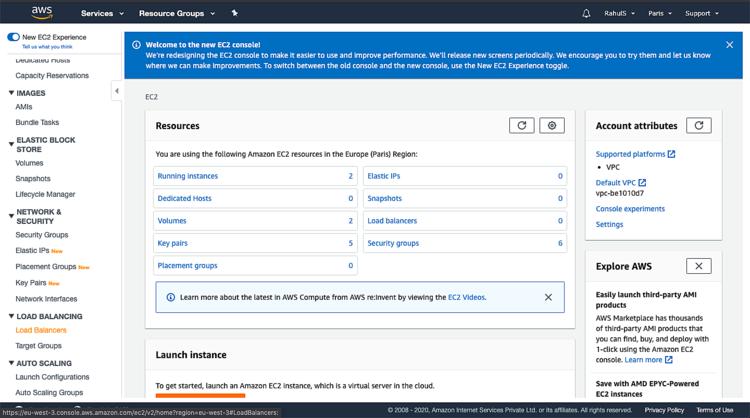Click the Key pairs resource link
Viewport: 750px width, 418px height.
[171, 243]
